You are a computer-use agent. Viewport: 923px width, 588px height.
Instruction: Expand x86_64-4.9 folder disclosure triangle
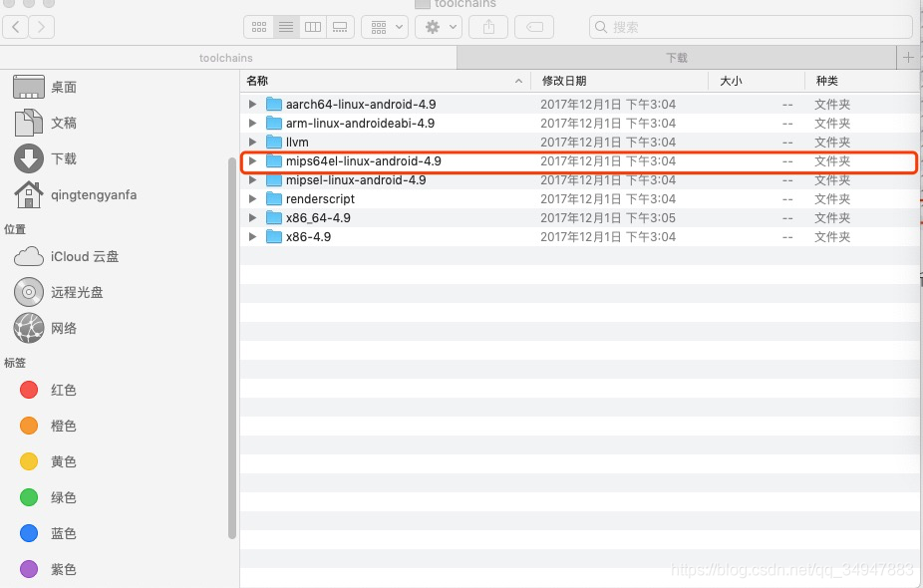click(x=252, y=218)
